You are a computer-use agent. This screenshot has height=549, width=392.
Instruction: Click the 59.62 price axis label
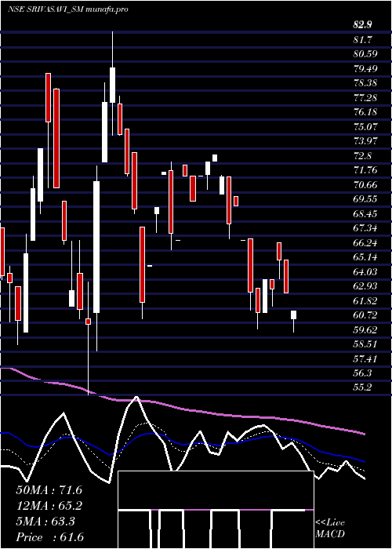[x=365, y=330]
